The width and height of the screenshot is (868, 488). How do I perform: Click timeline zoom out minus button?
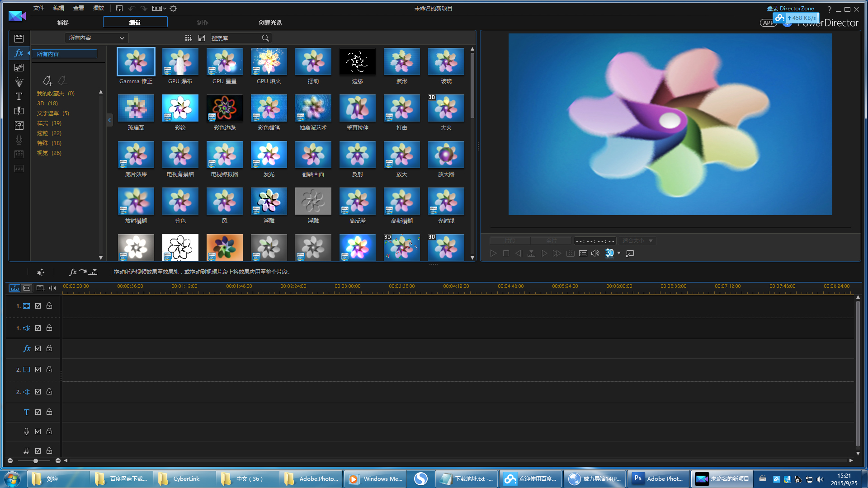click(x=10, y=461)
